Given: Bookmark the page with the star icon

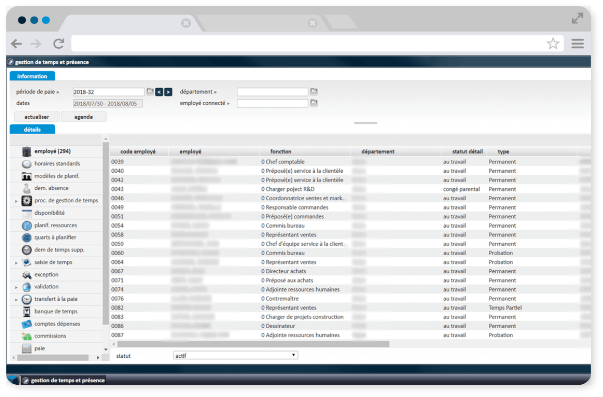Looking at the screenshot, I should pos(553,43).
